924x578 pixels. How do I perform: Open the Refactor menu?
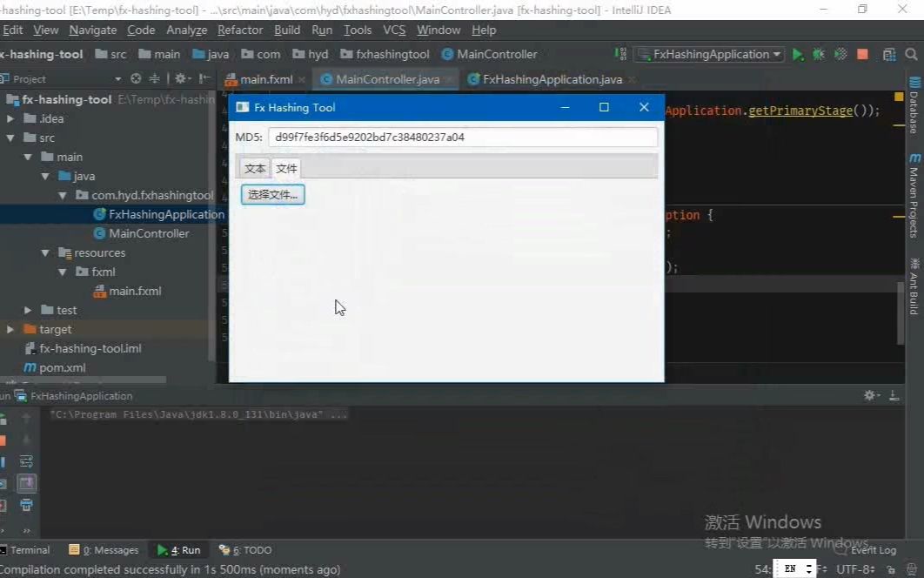tap(239, 30)
